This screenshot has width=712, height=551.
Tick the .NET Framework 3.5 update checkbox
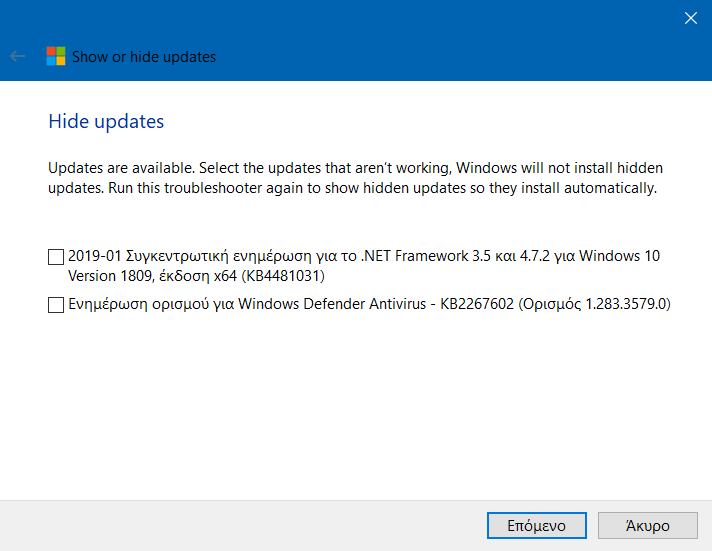tap(56, 257)
